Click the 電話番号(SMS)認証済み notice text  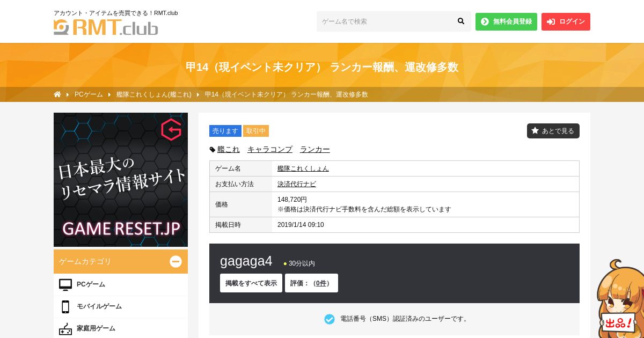click(405, 319)
